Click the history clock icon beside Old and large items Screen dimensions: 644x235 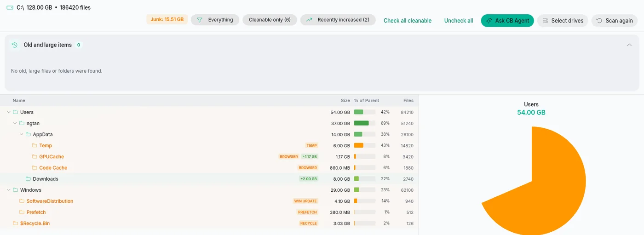(x=15, y=45)
